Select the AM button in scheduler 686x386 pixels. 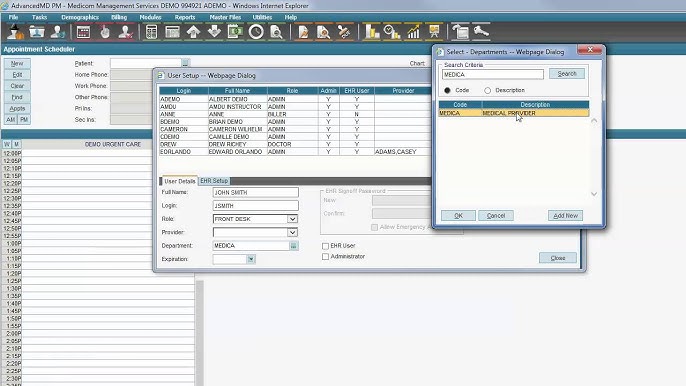point(10,119)
